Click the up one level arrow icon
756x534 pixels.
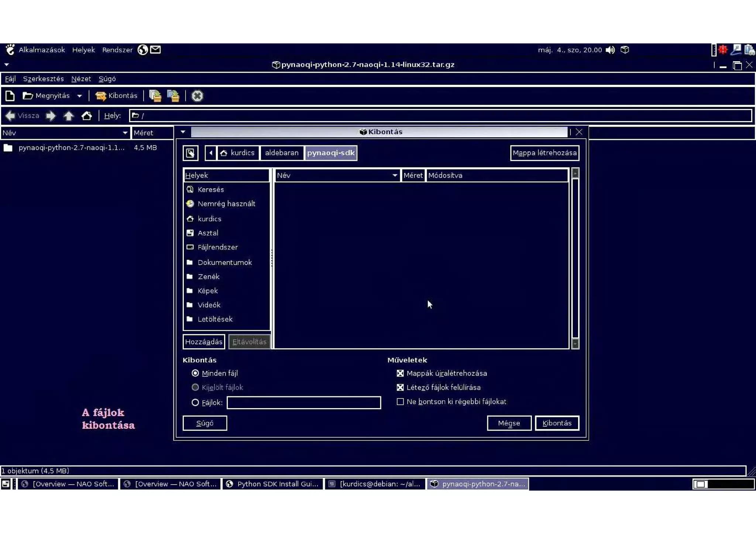69,116
